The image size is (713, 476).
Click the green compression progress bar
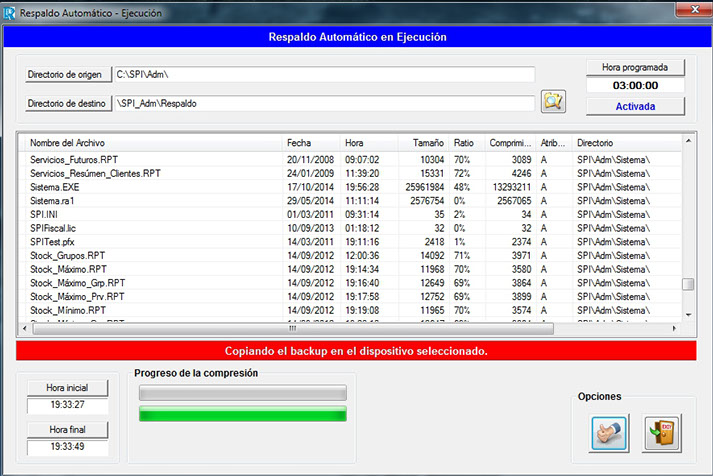point(242,414)
